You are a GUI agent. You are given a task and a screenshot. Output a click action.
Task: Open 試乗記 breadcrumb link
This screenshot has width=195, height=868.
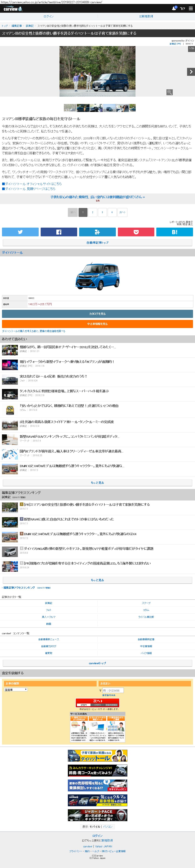tap(30, 26)
